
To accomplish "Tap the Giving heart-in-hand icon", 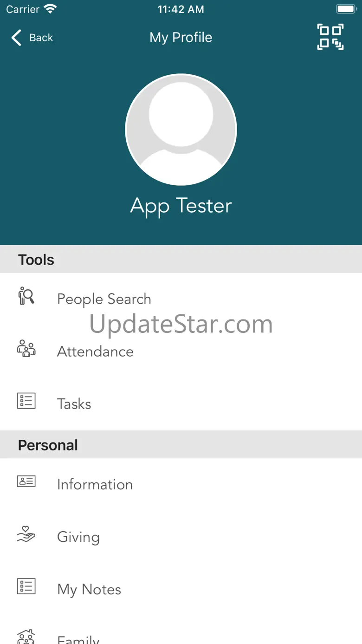I will point(26,533).
